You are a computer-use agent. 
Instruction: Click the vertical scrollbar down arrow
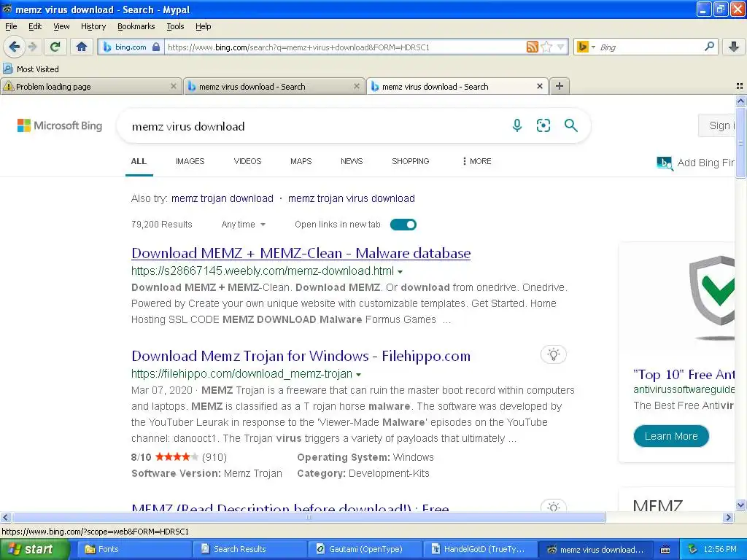click(x=740, y=505)
